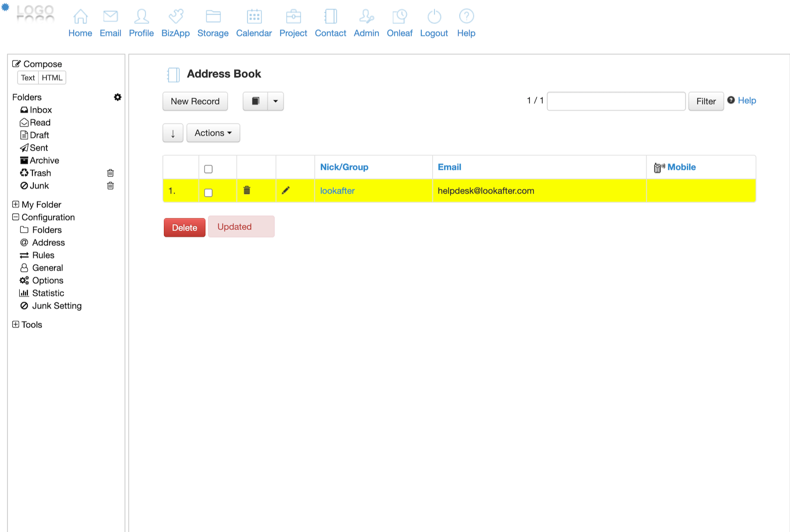Check the checkbox for lookafter record

tap(208, 193)
